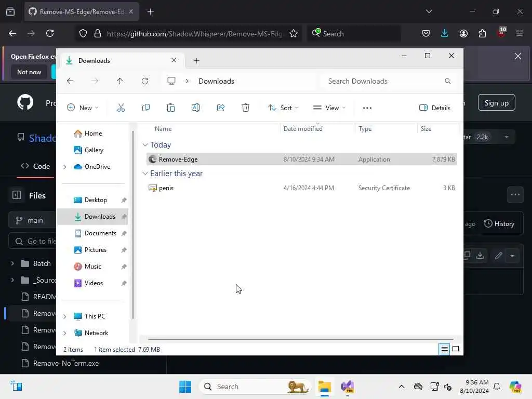This screenshot has height=399, width=532.
Task: Click the Firefox address bar URL
Action: click(x=194, y=34)
